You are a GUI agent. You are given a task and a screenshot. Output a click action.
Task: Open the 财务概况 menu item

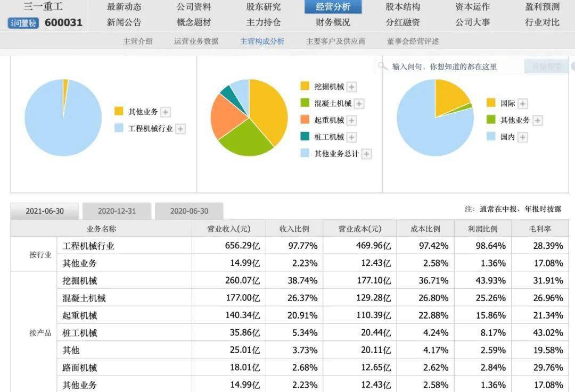tap(333, 22)
